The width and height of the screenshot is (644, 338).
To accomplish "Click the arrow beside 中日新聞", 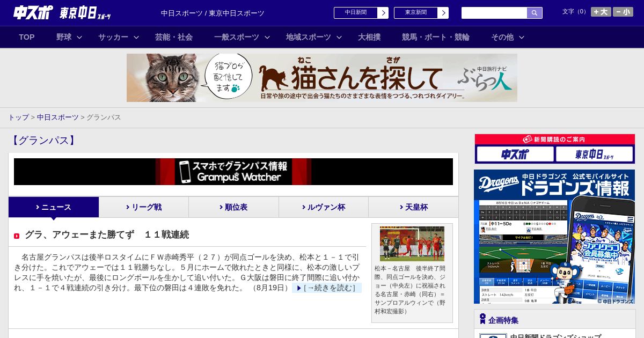I will click(x=383, y=13).
